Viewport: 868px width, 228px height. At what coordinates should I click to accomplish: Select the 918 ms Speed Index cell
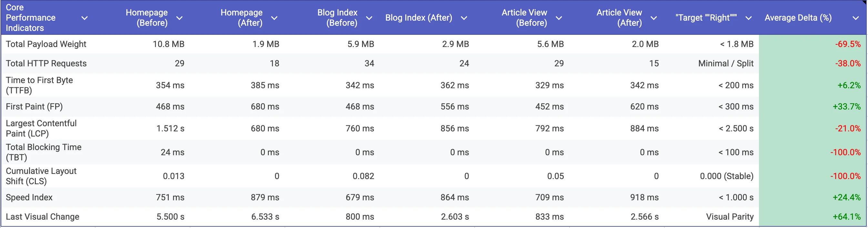pos(644,197)
